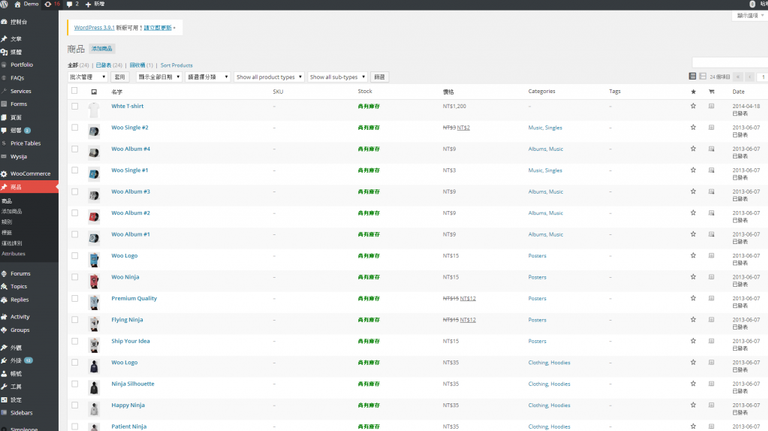This screenshot has width=768, height=431.
Task: Open WooCommerce in the sidebar menu
Action: tap(30, 173)
